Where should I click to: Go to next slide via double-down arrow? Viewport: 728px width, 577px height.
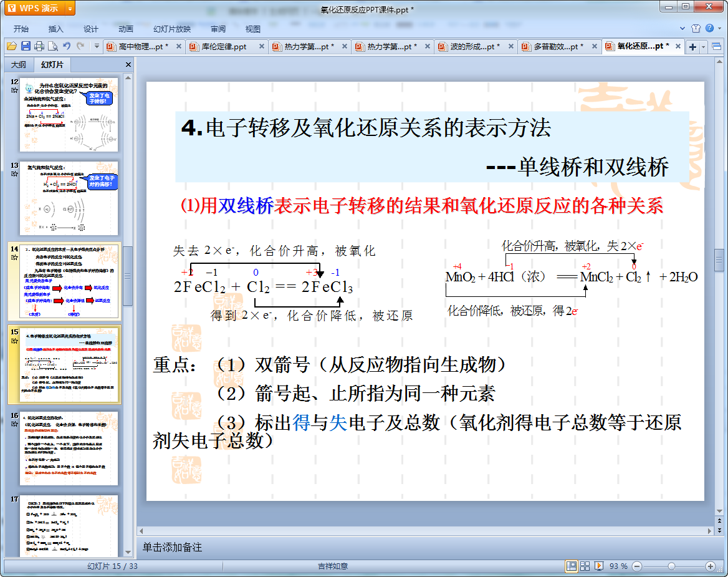[x=719, y=530]
